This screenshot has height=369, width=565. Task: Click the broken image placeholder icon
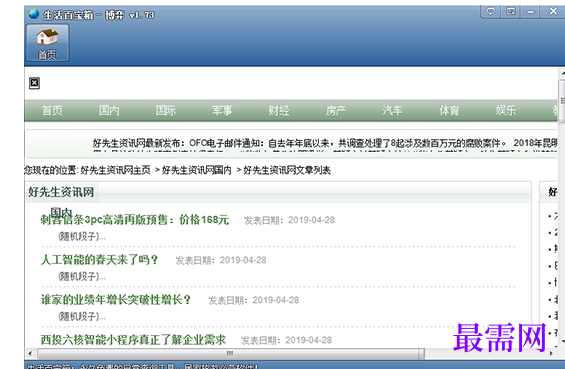pos(34,83)
